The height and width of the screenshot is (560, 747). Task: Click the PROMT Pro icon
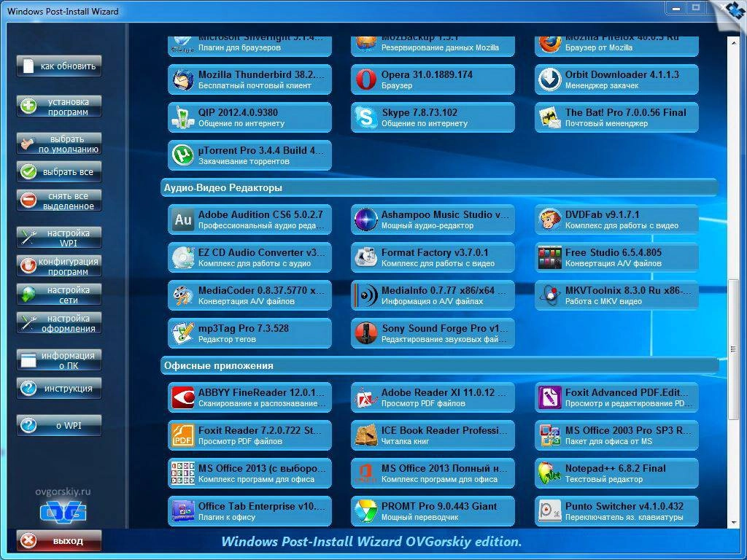coord(366,511)
